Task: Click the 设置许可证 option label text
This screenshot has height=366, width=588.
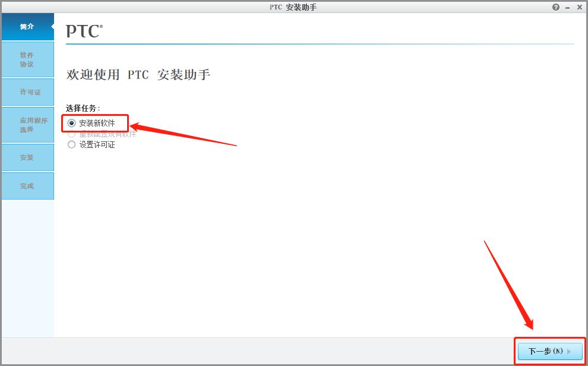Action: (97, 145)
